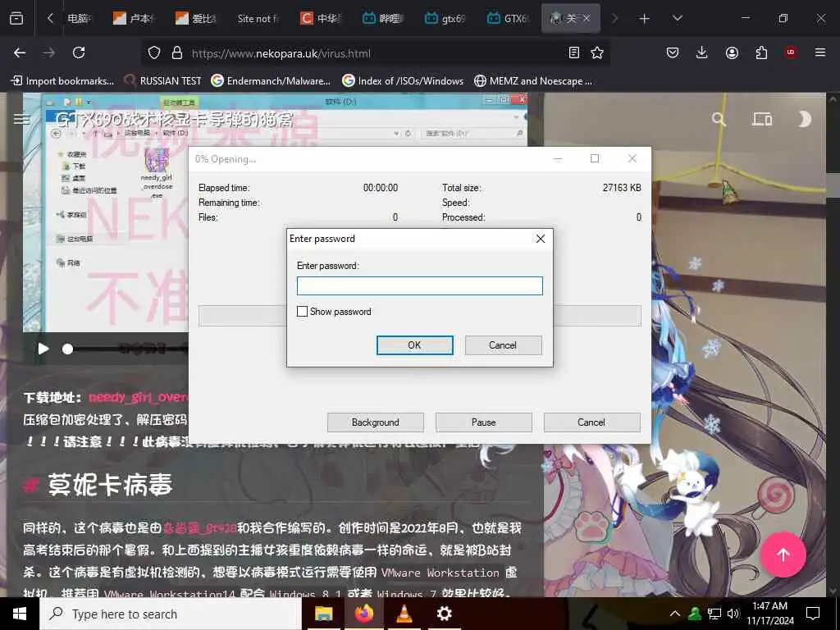Open Index of /ISOs/Windows bookmark
The width and height of the screenshot is (840, 630).
[x=403, y=81]
